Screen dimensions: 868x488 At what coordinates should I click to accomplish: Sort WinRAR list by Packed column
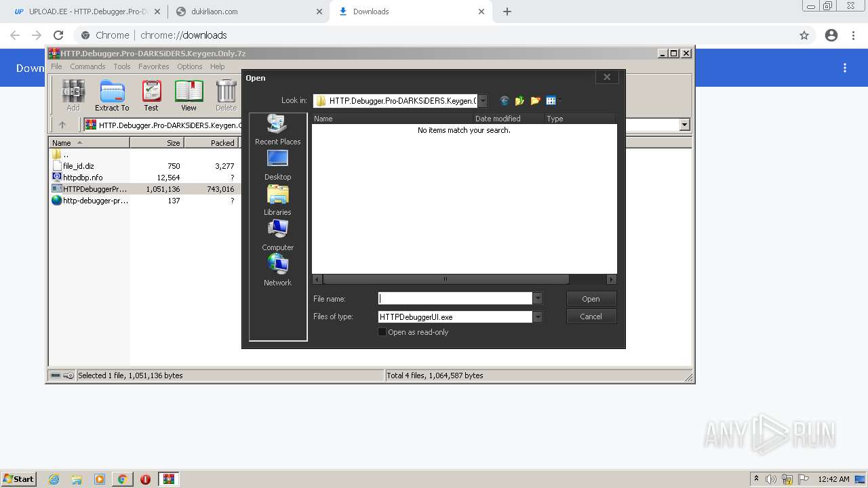pyautogui.click(x=211, y=143)
